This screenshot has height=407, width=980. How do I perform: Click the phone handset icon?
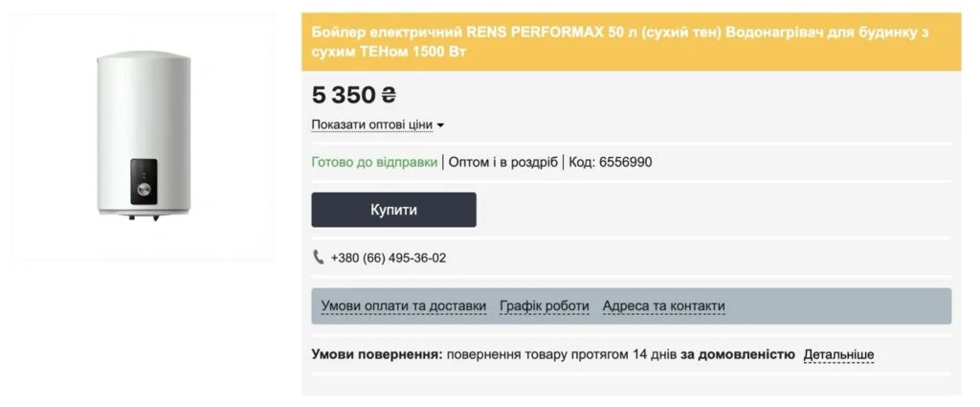(319, 258)
